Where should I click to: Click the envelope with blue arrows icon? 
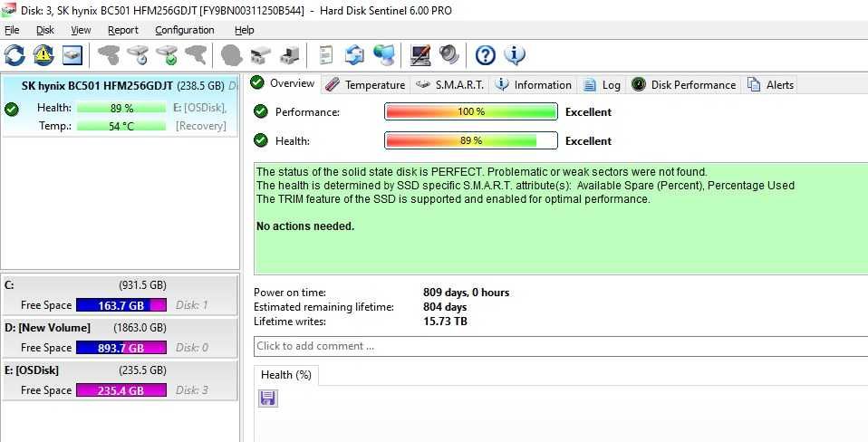(x=354, y=54)
